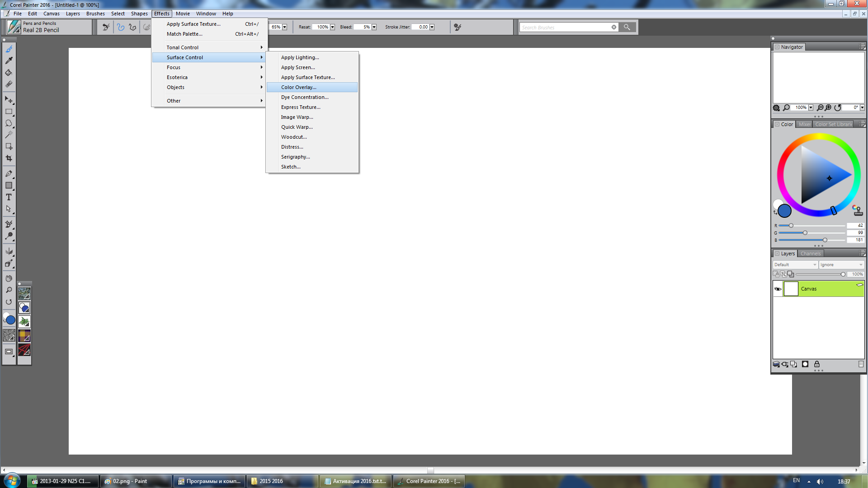Viewport: 868px width, 488px height.
Task: Close the Navigator panel checkbox
Action: [777, 47]
